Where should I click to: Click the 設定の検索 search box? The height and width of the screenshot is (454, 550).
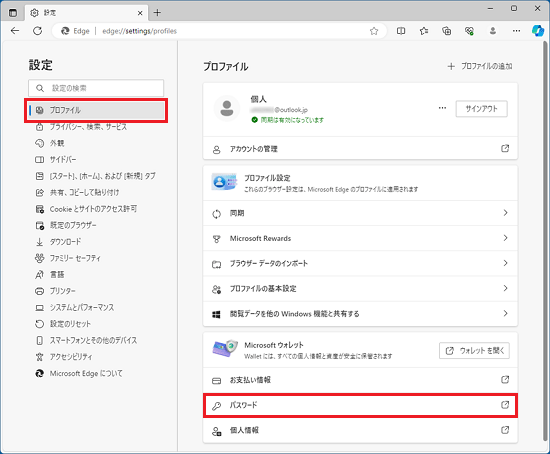[96, 88]
